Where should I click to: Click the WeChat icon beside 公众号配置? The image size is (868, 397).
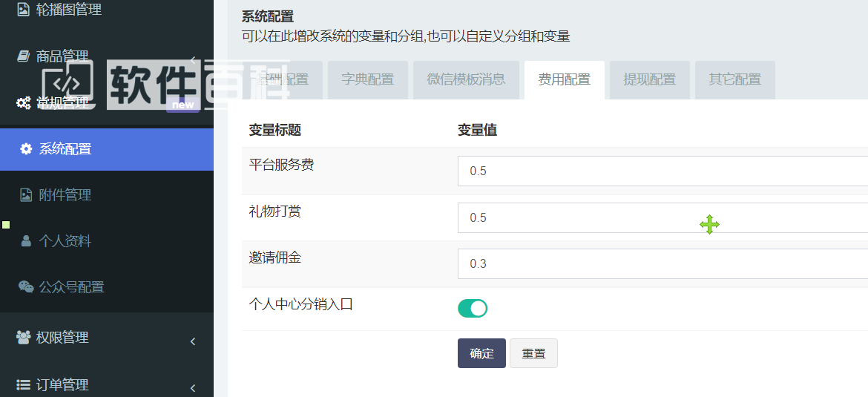[x=26, y=287]
